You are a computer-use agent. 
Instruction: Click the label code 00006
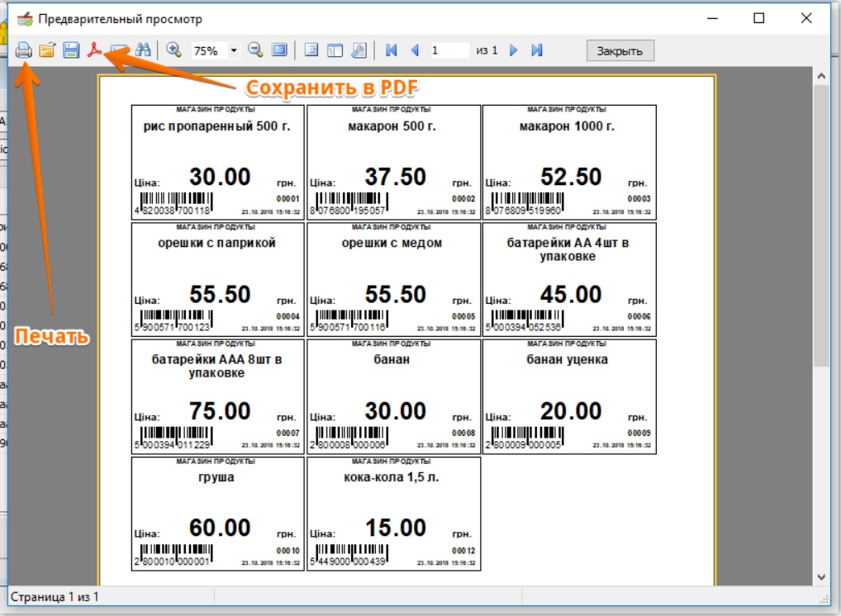point(639,316)
